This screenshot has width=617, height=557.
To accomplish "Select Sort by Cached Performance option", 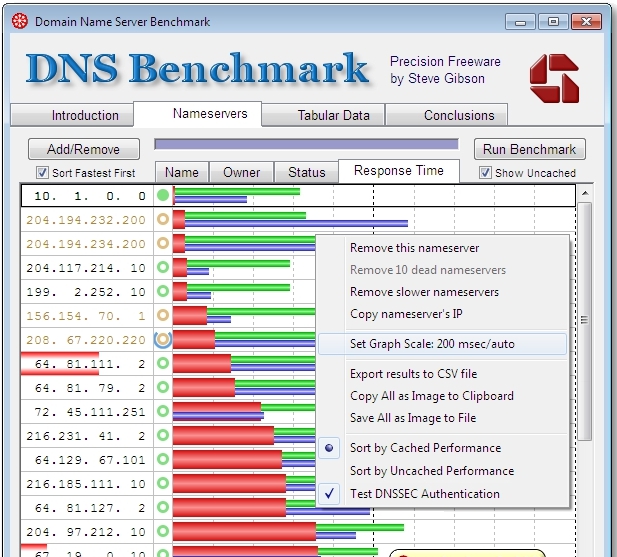I will (x=443, y=448).
